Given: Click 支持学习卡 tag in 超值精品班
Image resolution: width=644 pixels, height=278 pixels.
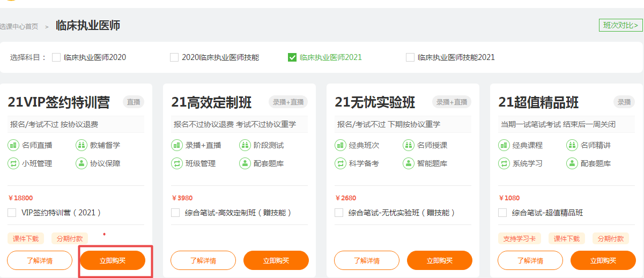Looking at the screenshot, I should pyautogui.click(x=520, y=239).
